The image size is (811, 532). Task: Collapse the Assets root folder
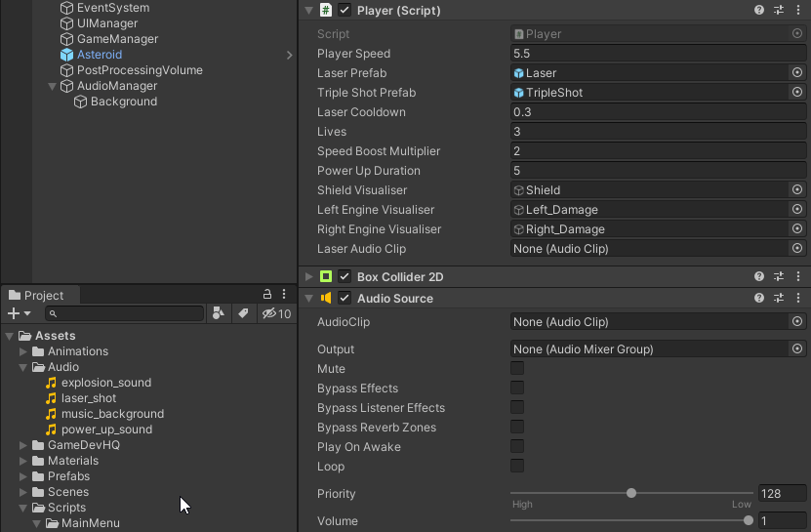[10, 336]
